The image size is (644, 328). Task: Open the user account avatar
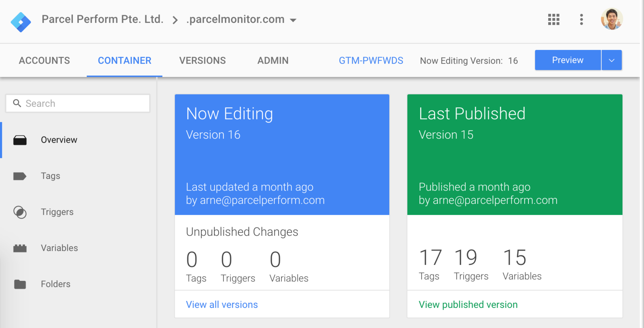click(611, 19)
